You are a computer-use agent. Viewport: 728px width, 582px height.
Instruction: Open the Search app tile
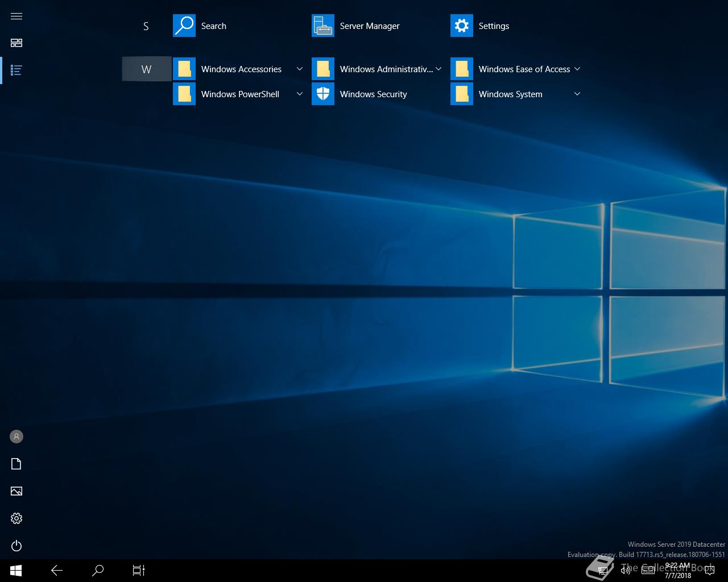[200, 26]
